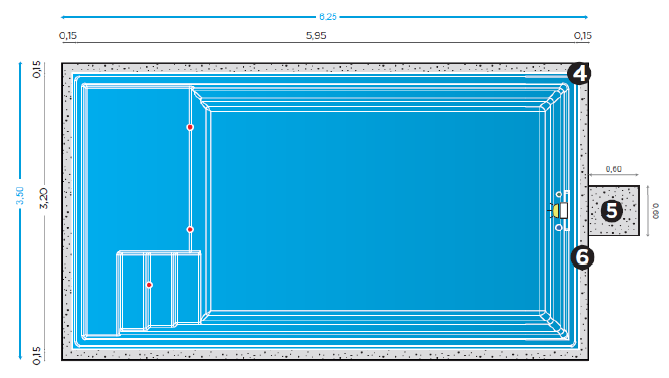This screenshot has width=669, height=378.
Task: Click the 0,15 label right of 5,95
Action: pyautogui.click(x=582, y=35)
